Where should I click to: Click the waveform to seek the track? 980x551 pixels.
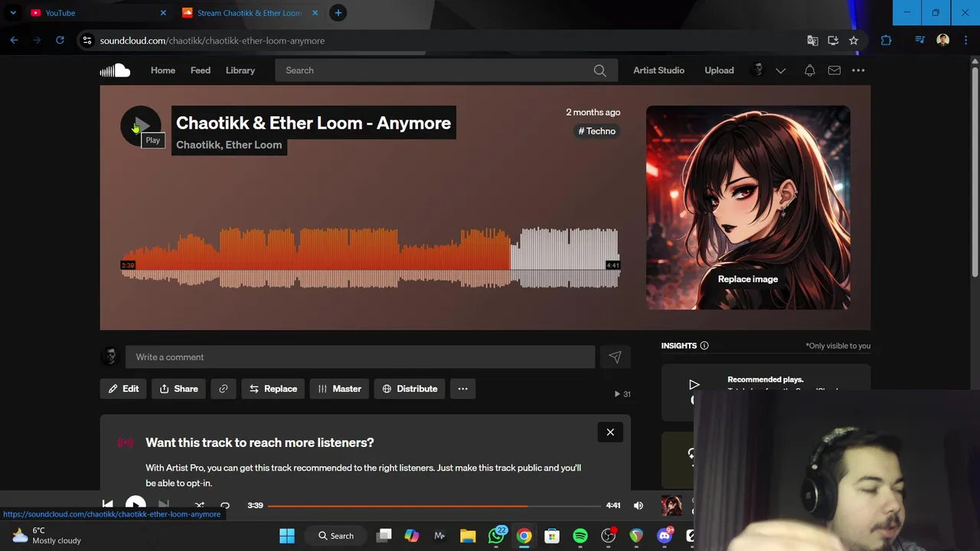(370, 257)
